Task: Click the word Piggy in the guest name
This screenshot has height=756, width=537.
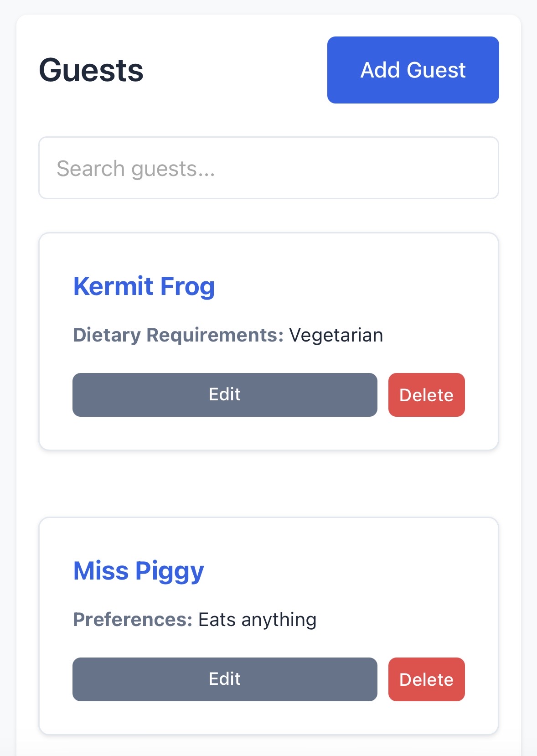Action: point(170,572)
